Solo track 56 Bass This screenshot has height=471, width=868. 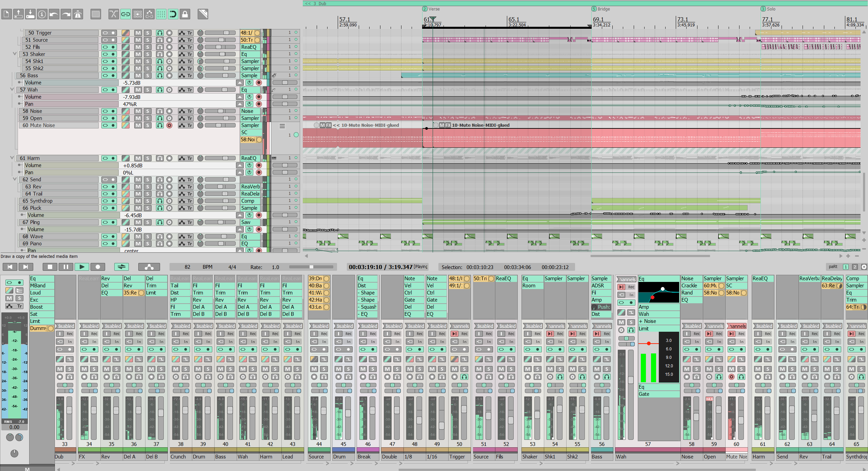[x=147, y=76]
